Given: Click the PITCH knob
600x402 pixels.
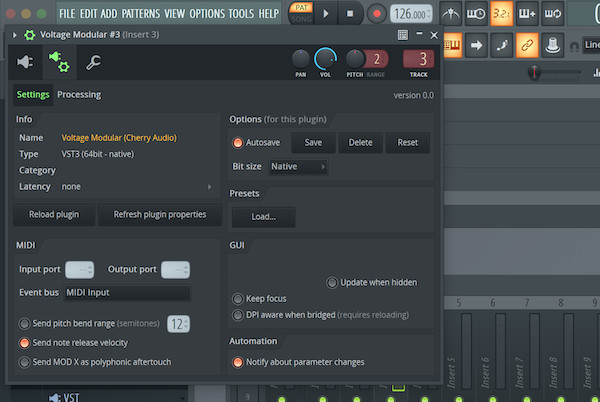Looking at the screenshot, I should click(x=355, y=59).
